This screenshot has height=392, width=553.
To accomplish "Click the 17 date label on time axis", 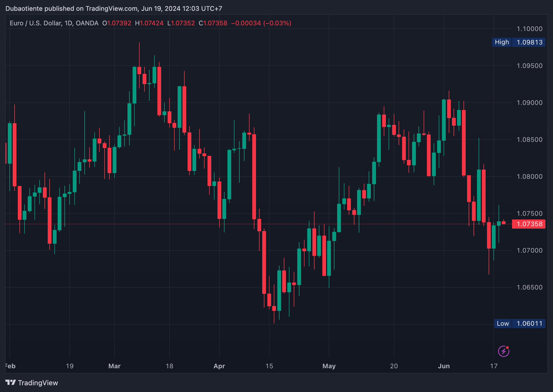I will click(x=494, y=366).
